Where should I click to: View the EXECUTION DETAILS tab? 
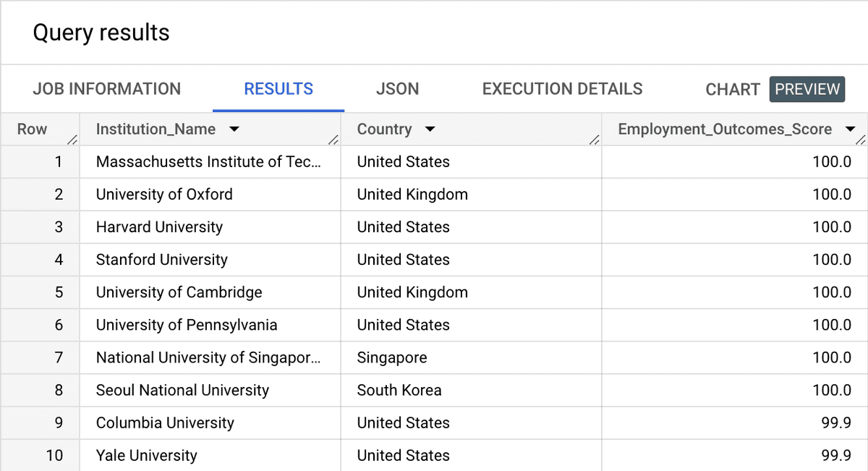562,89
